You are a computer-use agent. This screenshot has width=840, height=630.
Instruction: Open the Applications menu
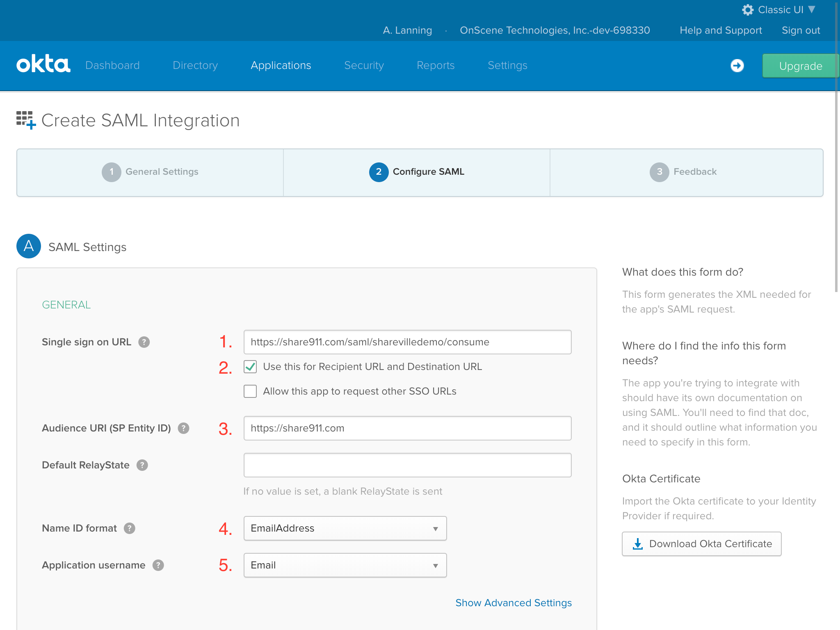pyautogui.click(x=281, y=65)
